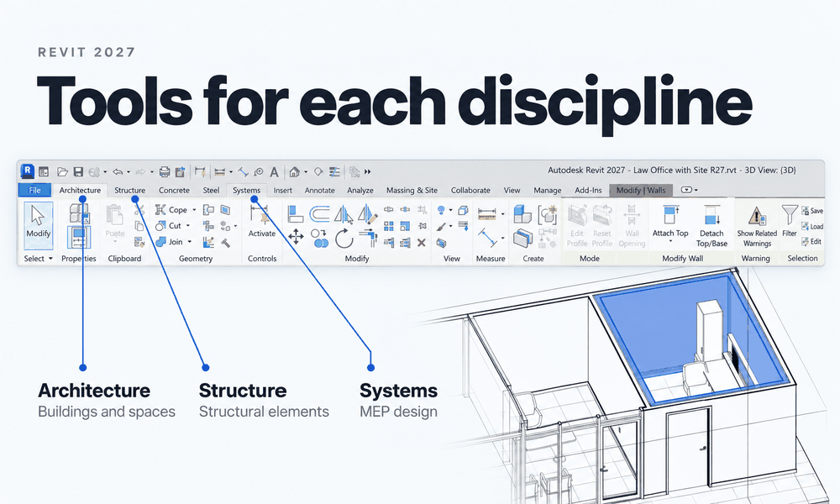
Task: Click the Revit R application logo
Action: [28, 171]
